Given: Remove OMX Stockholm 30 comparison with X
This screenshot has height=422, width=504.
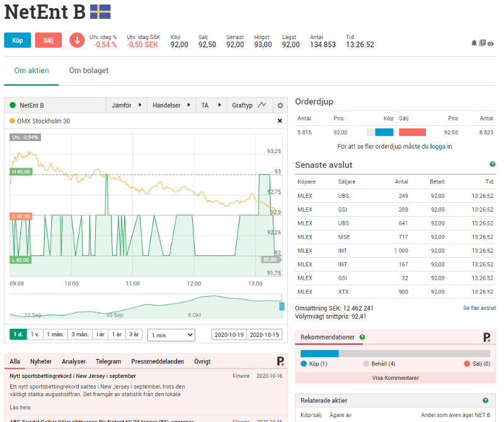Looking at the screenshot, I should pos(280,121).
